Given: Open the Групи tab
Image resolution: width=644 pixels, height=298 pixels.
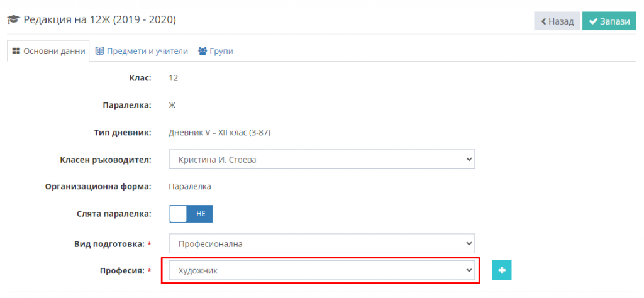Looking at the screenshot, I should [x=216, y=52].
